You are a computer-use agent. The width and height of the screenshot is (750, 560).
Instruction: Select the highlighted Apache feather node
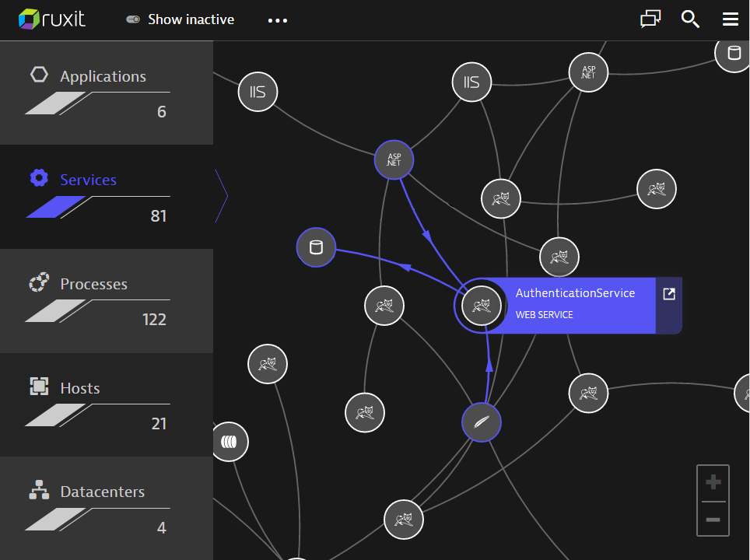pos(481,422)
